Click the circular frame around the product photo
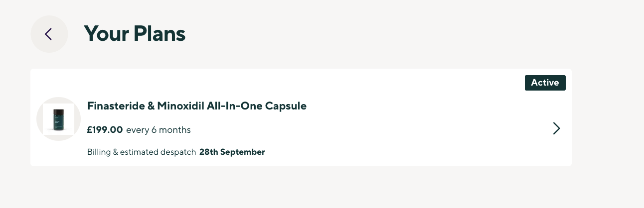The width and height of the screenshot is (644, 208). pyautogui.click(x=59, y=119)
